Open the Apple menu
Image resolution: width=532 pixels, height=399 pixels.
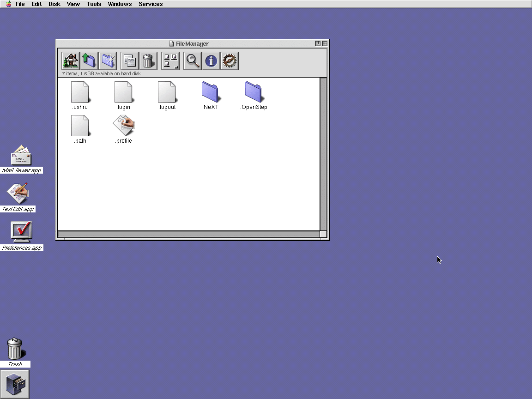tap(8, 4)
